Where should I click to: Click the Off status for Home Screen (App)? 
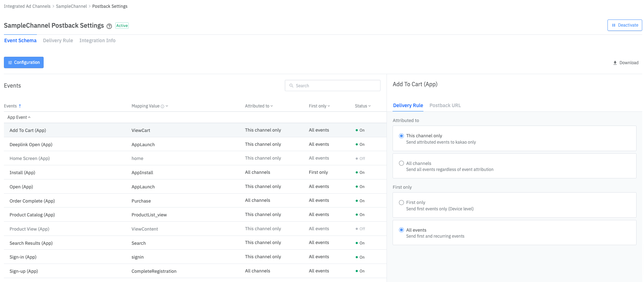coord(360,159)
